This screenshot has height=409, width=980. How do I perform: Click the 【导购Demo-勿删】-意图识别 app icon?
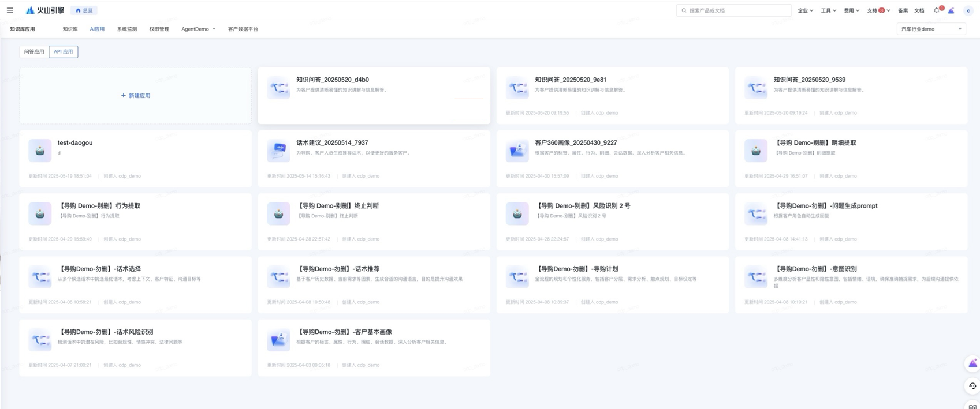click(755, 277)
